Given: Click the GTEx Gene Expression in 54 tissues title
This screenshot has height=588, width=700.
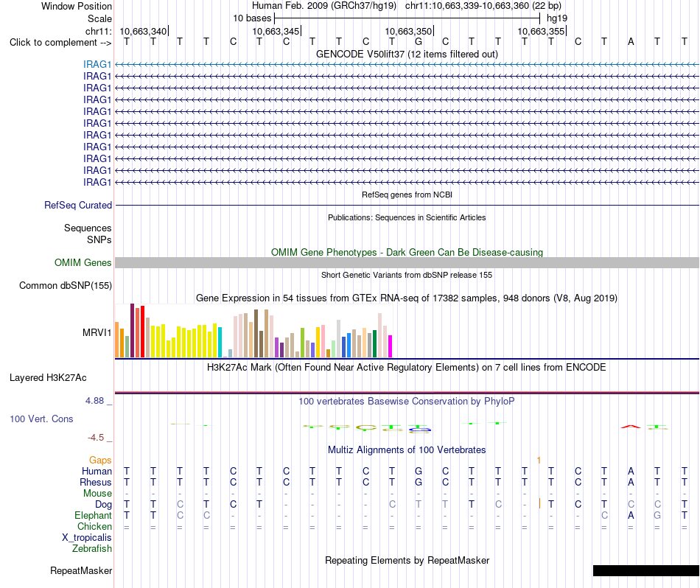Looking at the screenshot, I should [407, 298].
